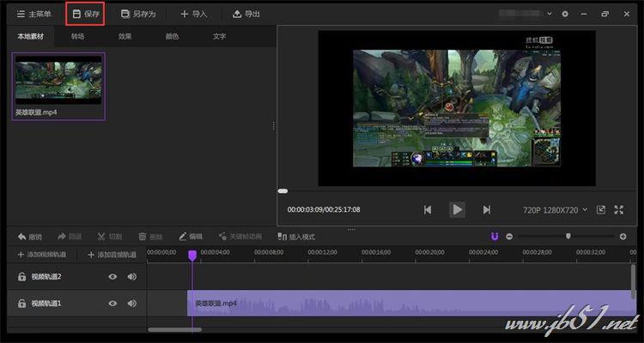Zoom out timeline with minus icon

[509, 237]
